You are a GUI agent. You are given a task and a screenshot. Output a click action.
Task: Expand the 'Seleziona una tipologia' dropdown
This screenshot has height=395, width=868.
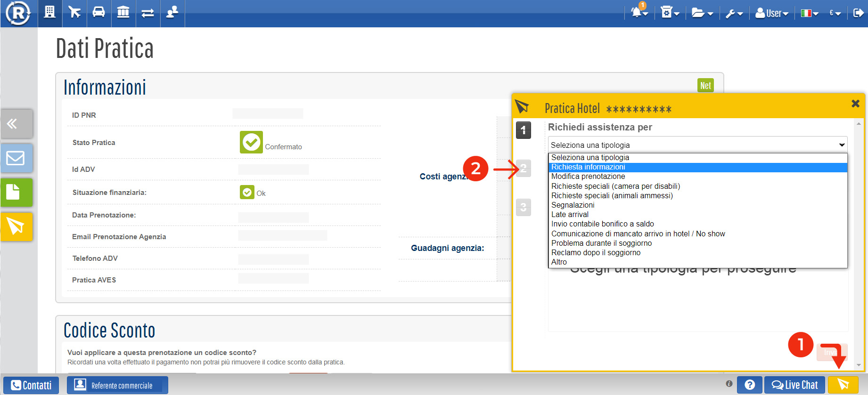(x=697, y=145)
